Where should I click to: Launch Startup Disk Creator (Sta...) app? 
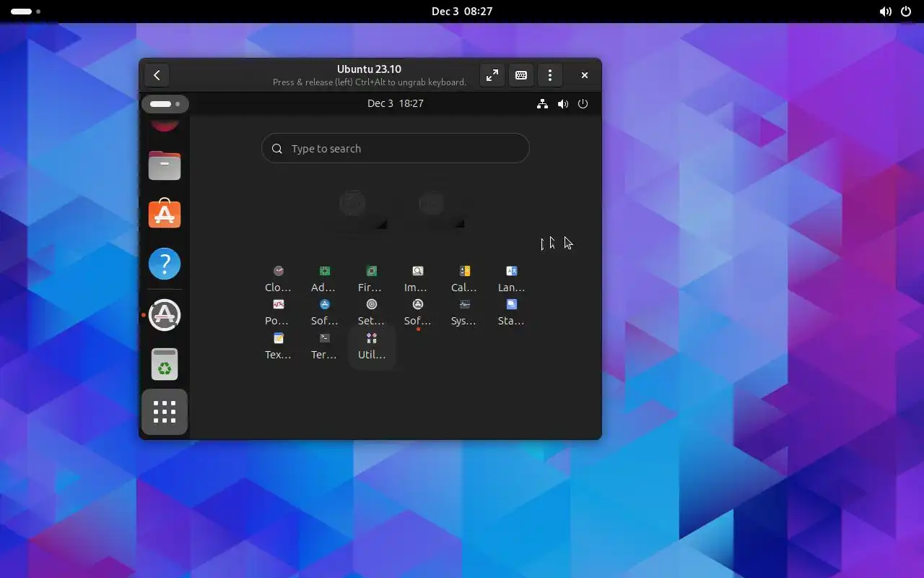point(511,312)
